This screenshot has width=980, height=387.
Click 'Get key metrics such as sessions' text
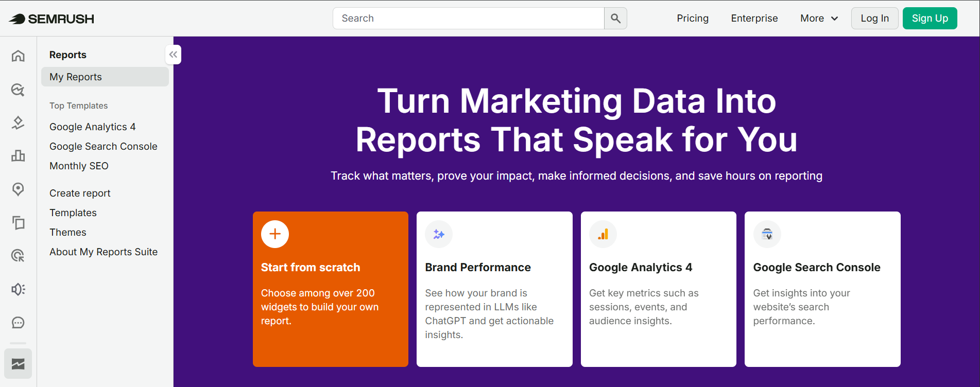[x=644, y=307]
